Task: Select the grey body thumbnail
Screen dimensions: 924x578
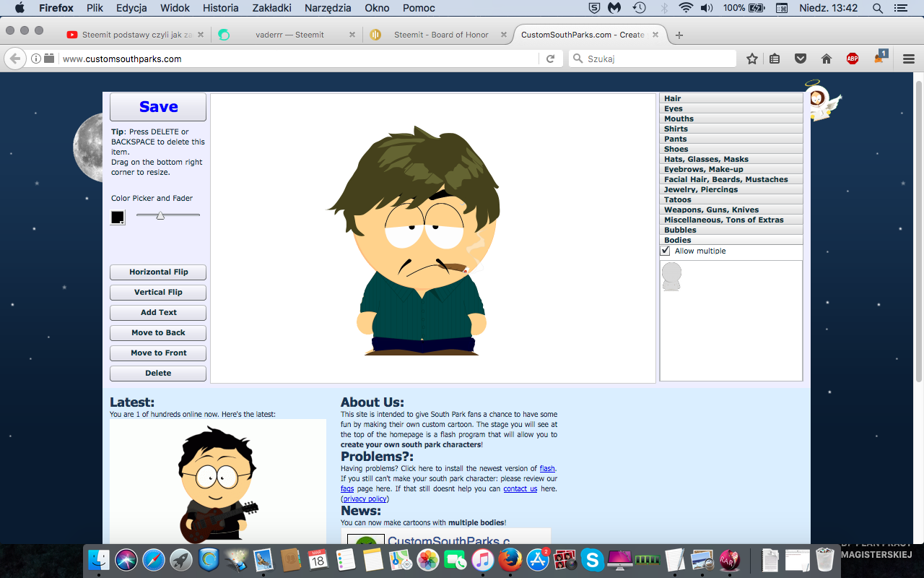Action: (x=671, y=277)
